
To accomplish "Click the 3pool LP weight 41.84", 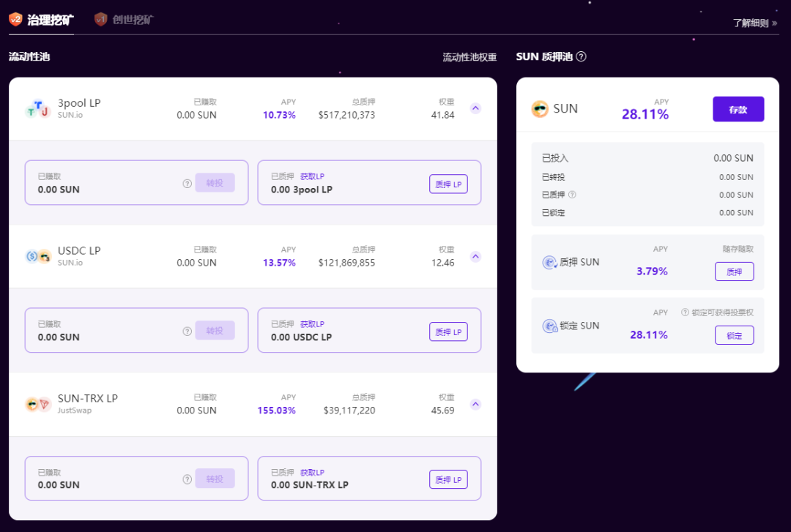I will click(x=442, y=115).
